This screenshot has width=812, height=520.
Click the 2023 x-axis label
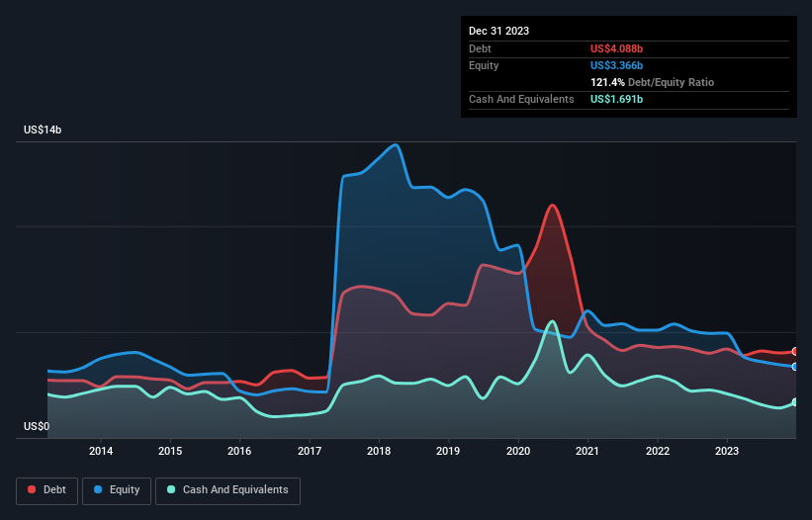coord(727,451)
